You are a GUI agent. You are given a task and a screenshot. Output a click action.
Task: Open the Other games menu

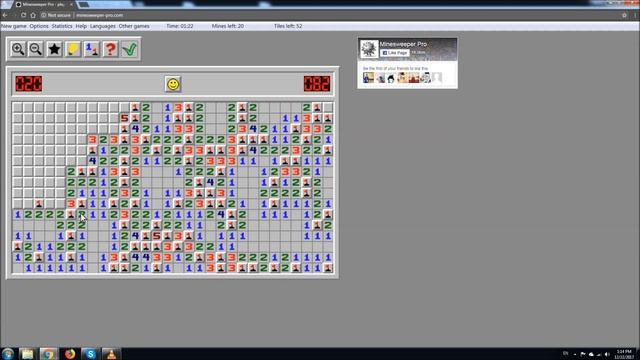tap(134, 26)
